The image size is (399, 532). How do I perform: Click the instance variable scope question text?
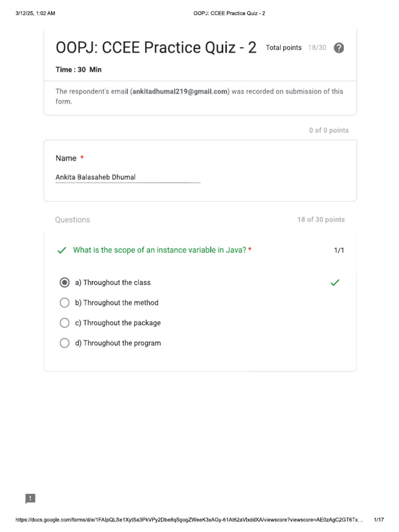159,250
